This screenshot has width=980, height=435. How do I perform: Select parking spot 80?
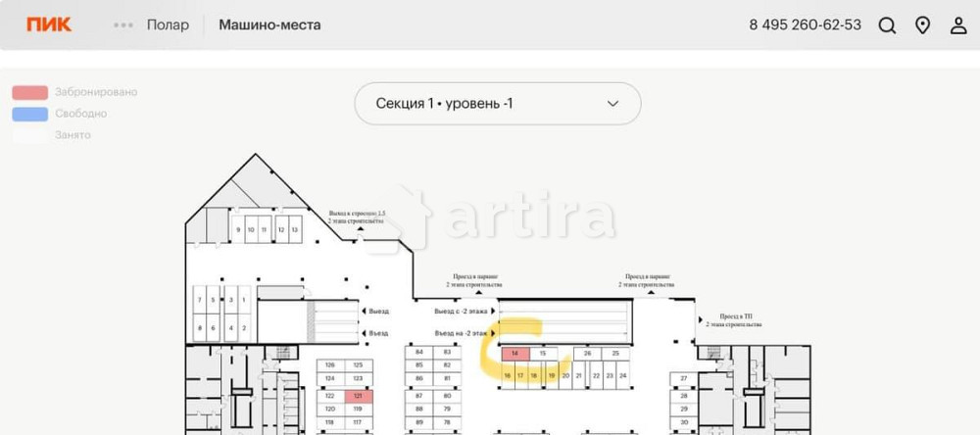pyautogui.click(x=447, y=396)
